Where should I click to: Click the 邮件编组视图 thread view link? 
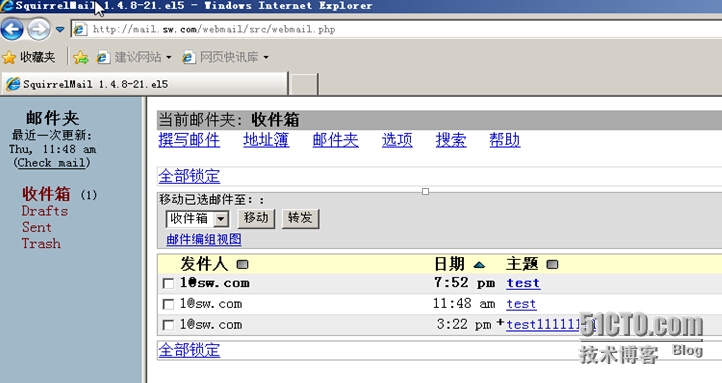pos(204,239)
